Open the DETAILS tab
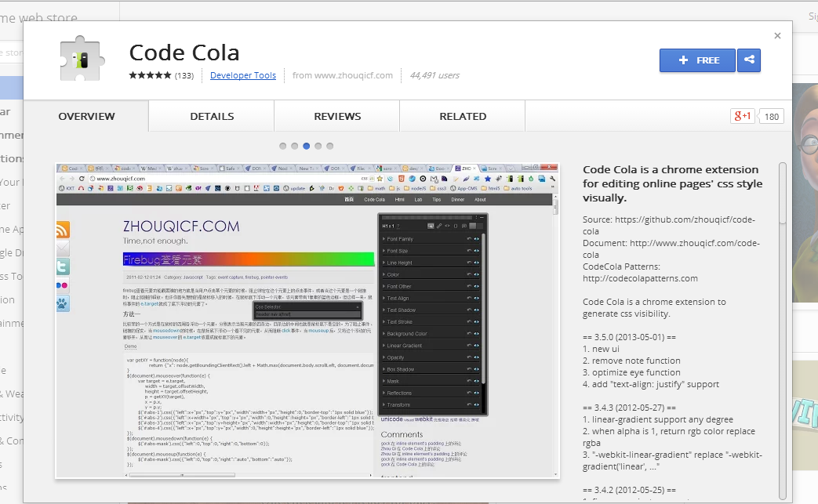 (212, 115)
